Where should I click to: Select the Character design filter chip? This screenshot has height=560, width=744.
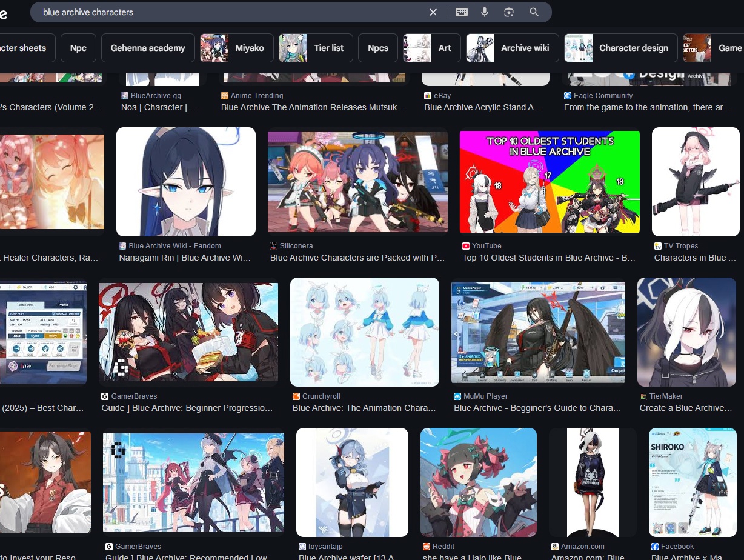click(x=621, y=48)
